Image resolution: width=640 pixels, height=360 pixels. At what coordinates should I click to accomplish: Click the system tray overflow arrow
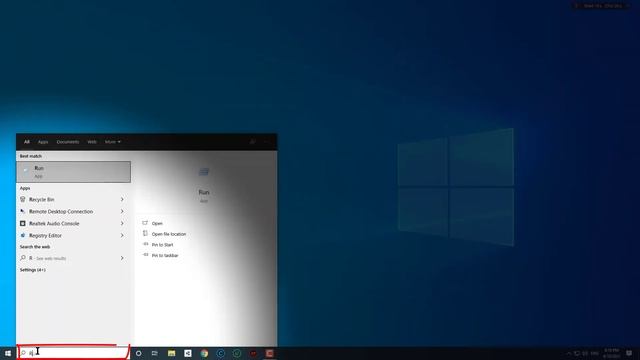569,353
